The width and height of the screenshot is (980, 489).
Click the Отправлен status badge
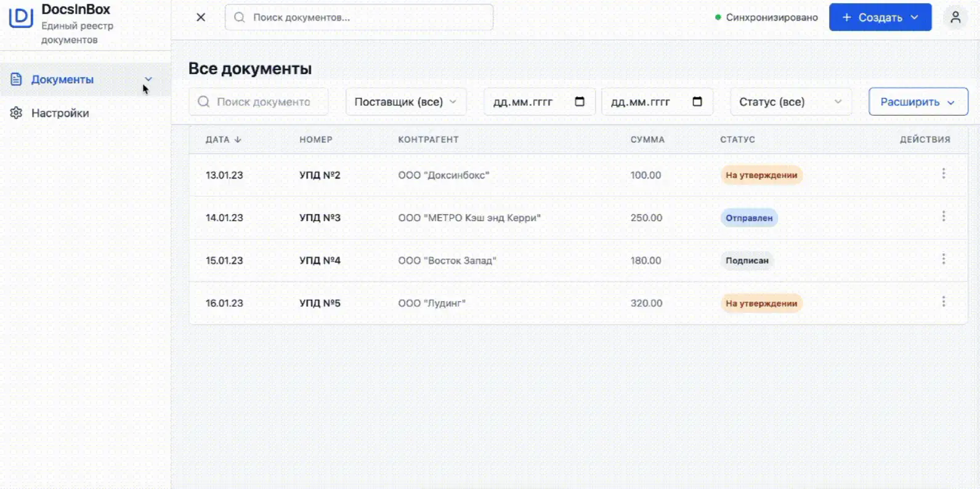[x=749, y=217]
